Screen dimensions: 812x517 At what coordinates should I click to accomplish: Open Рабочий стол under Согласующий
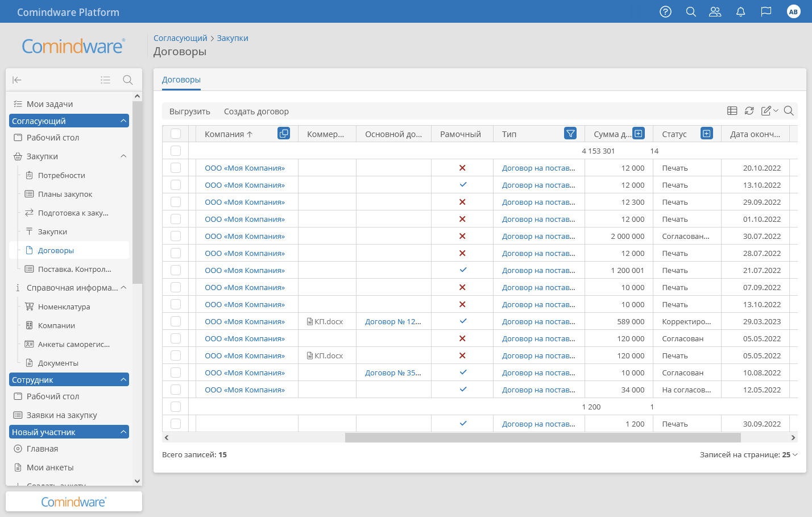pos(52,138)
